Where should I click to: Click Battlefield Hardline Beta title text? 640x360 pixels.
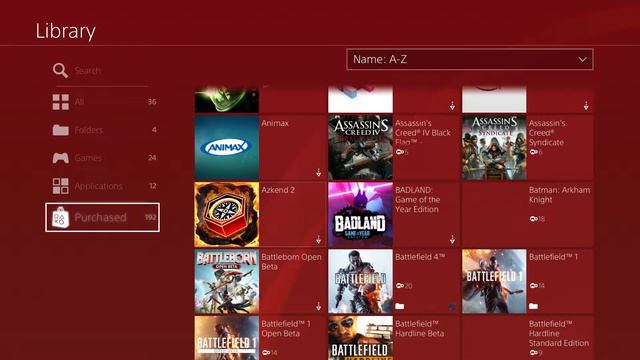(420, 329)
